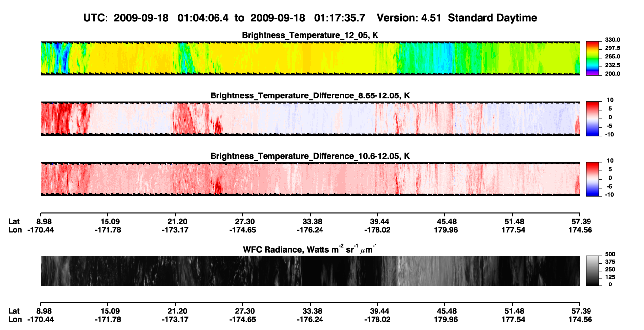Image resolution: width=644 pixels, height=330 pixels.
Task: Click the bottom axis Lon label
Action: 15,320
